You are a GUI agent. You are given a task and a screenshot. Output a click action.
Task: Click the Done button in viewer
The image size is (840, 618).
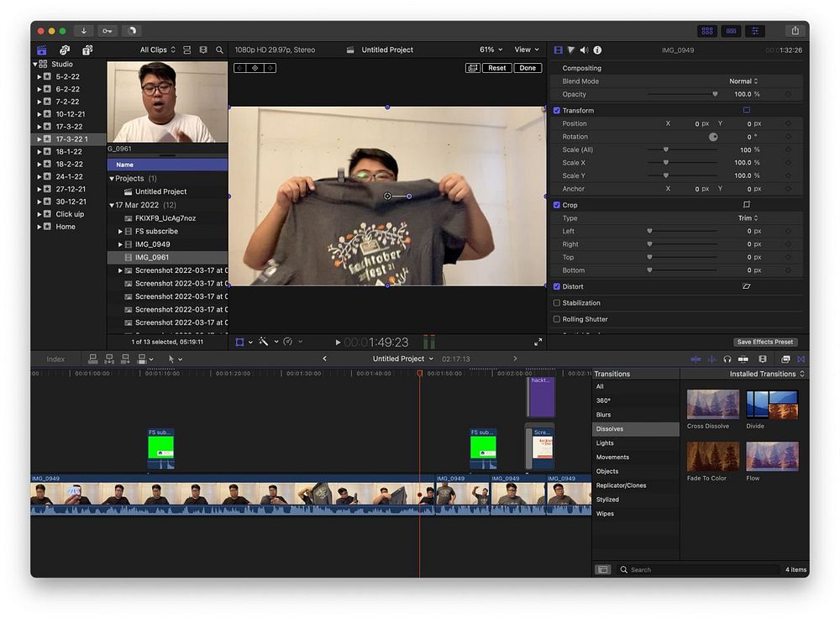[528, 68]
